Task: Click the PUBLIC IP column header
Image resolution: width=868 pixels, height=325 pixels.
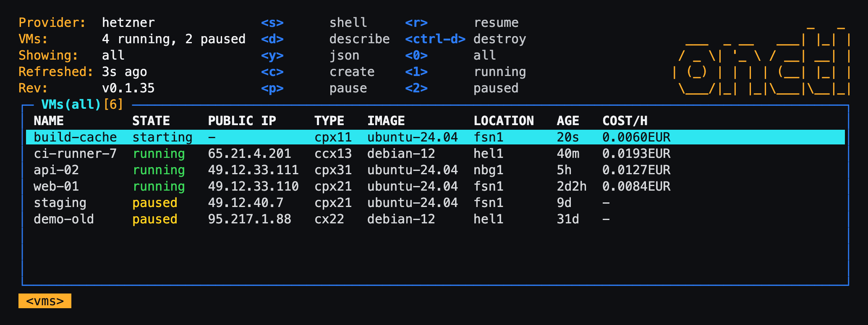Action: 242,121
